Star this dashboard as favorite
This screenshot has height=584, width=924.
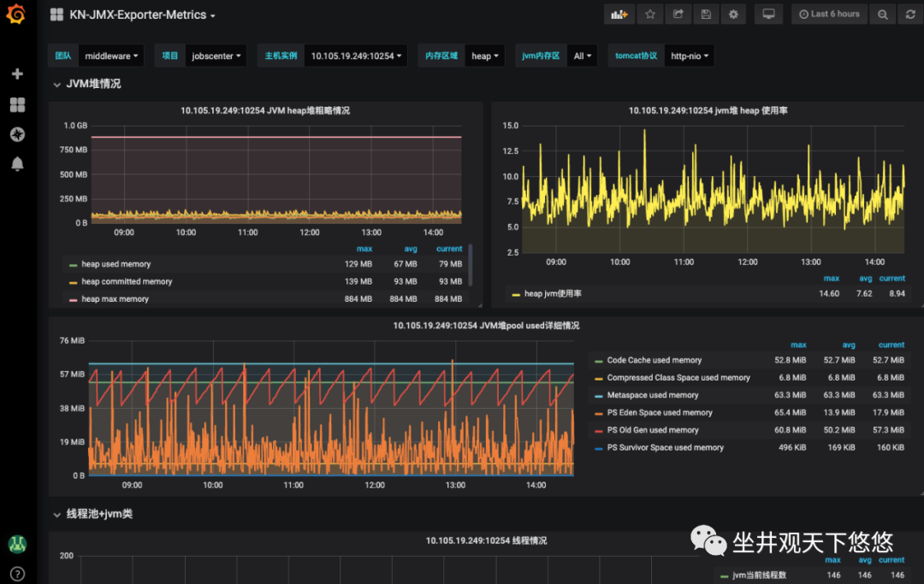650,15
